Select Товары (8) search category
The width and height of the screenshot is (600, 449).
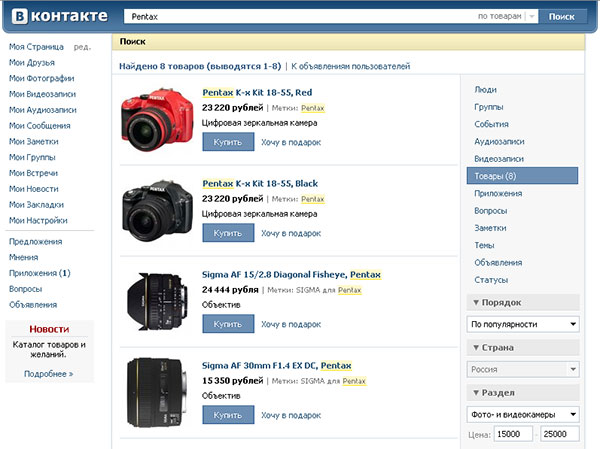click(x=522, y=176)
